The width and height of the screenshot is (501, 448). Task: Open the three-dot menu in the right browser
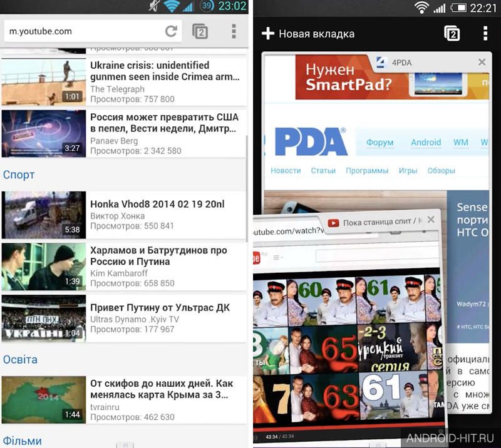point(485,33)
